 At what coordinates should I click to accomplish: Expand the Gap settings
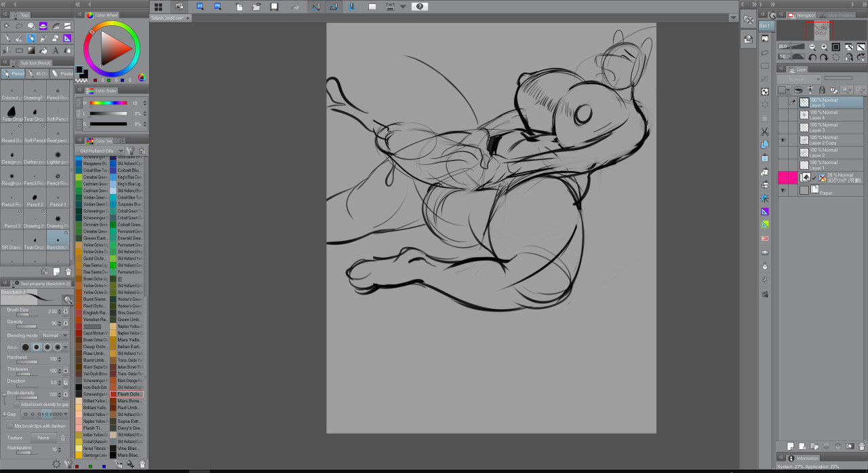[x=4, y=413]
